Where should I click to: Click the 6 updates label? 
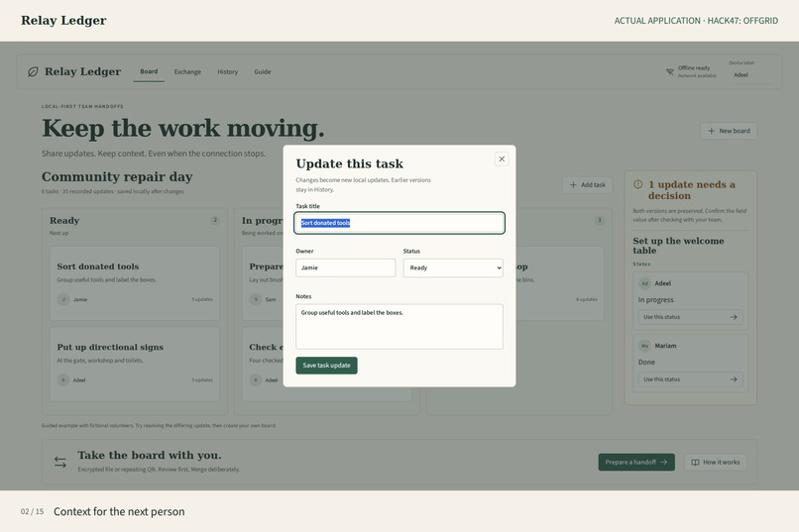[587, 299]
